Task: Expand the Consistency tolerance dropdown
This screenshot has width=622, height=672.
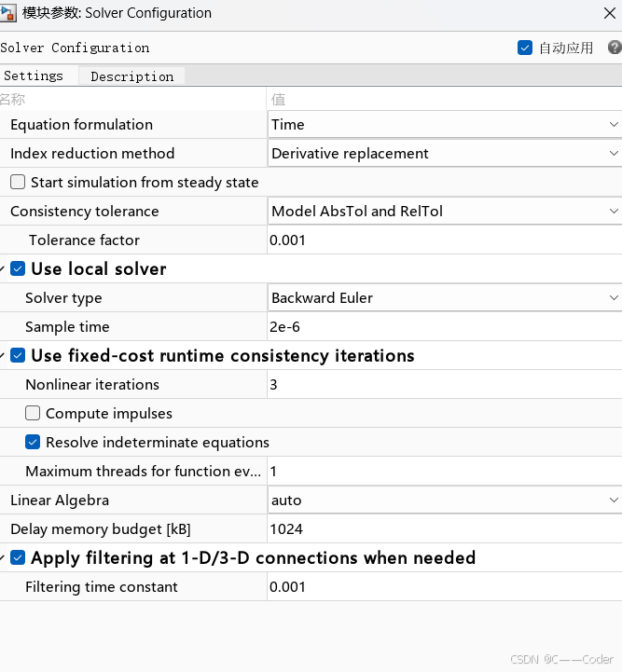Action: (x=444, y=211)
